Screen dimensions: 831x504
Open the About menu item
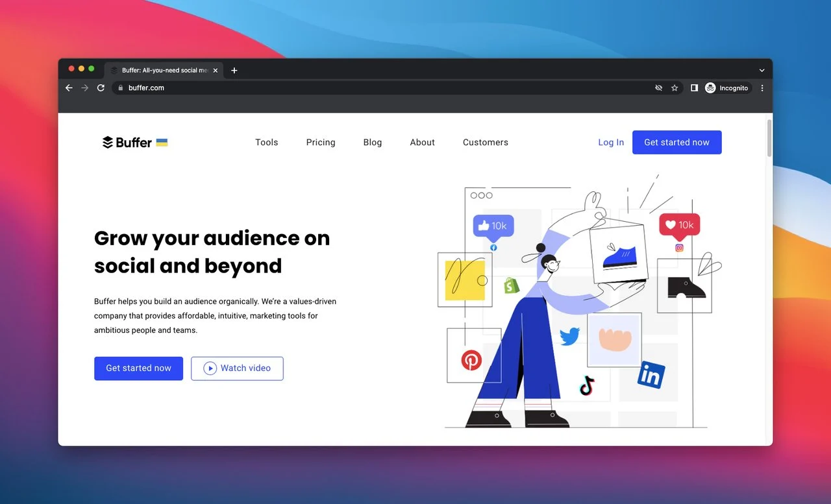[423, 143]
